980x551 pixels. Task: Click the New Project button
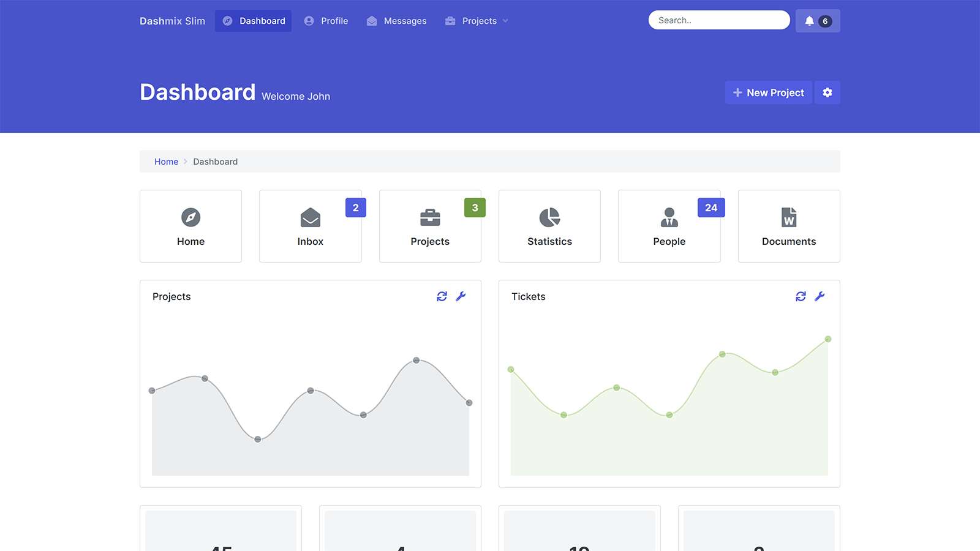click(768, 92)
